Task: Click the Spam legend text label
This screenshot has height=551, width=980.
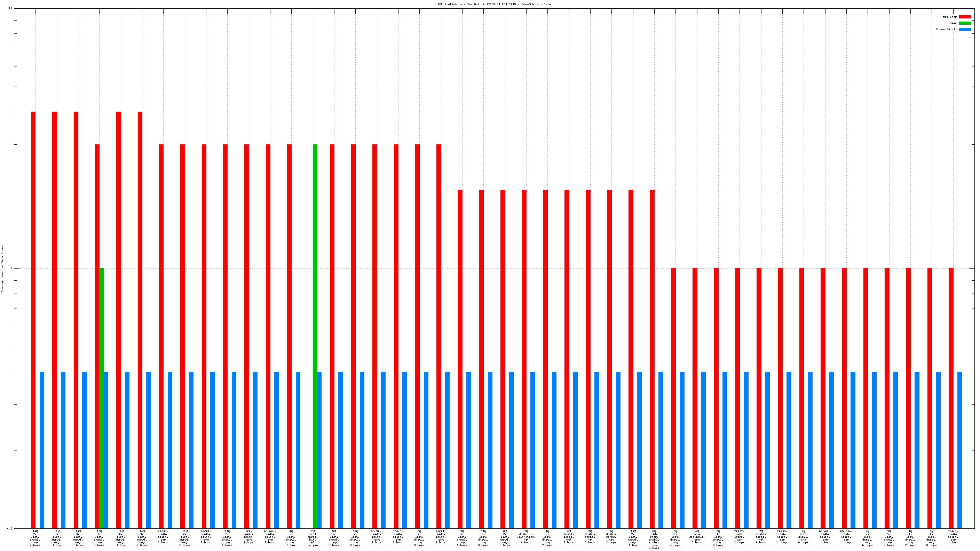Action: [953, 23]
